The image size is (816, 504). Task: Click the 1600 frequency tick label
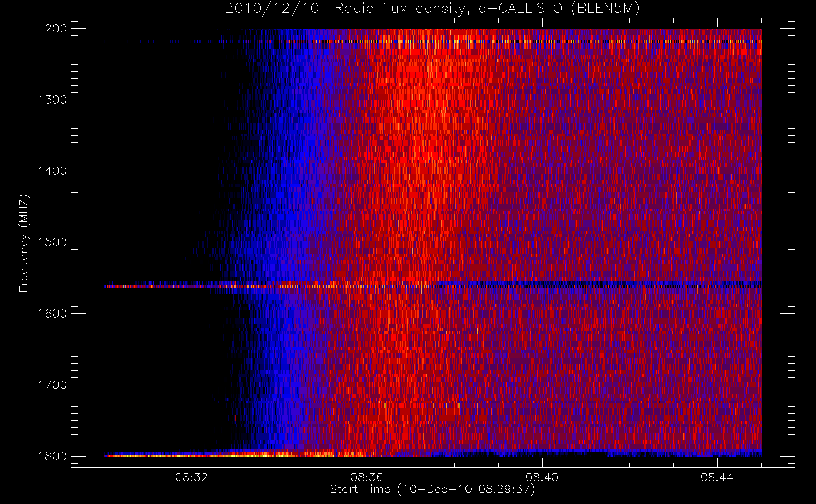(x=53, y=313)
